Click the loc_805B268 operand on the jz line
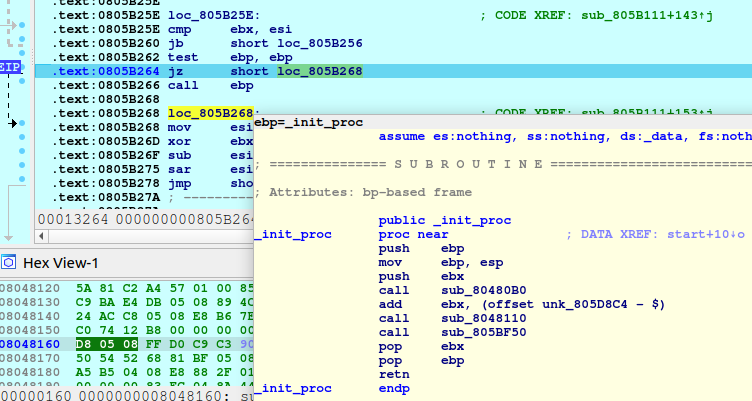The image size is (752, 401). 320,71
